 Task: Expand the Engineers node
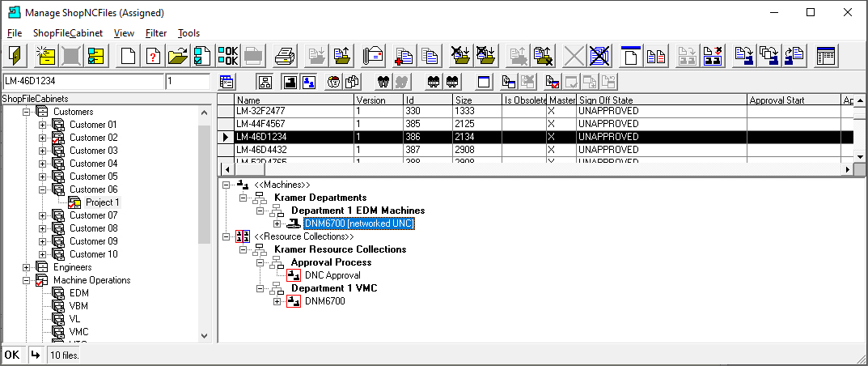(x=25, y=267)
